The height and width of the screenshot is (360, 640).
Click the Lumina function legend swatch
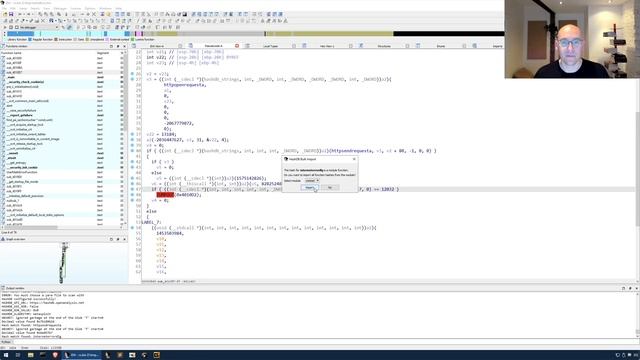tap(132, 40)
